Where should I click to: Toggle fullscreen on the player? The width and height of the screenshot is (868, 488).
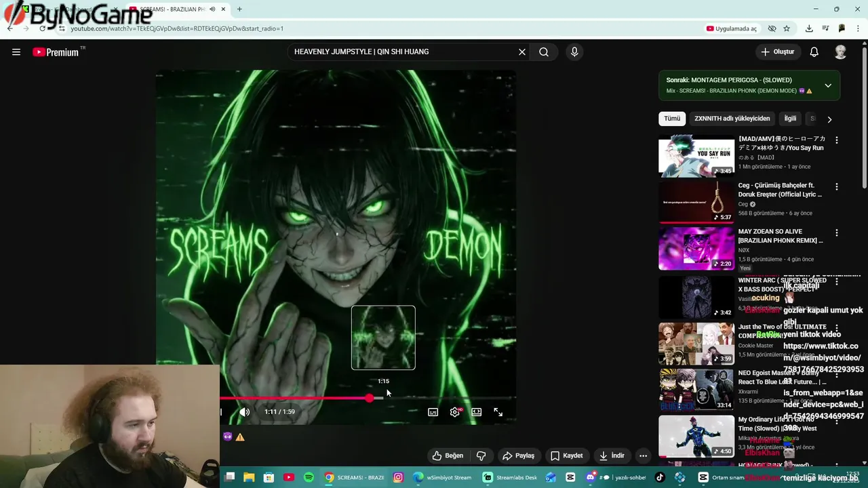(x=498, y=412)
